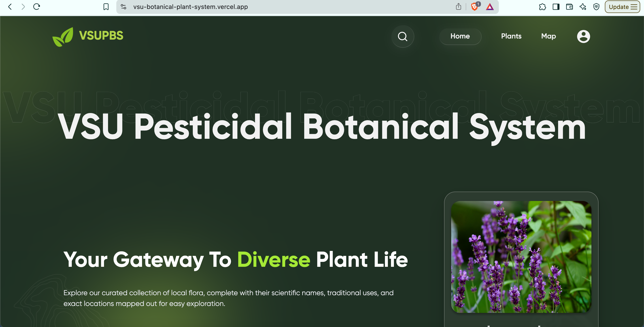
Task: Open Brave Rewards triangle icon
Action: pos(490,7)
